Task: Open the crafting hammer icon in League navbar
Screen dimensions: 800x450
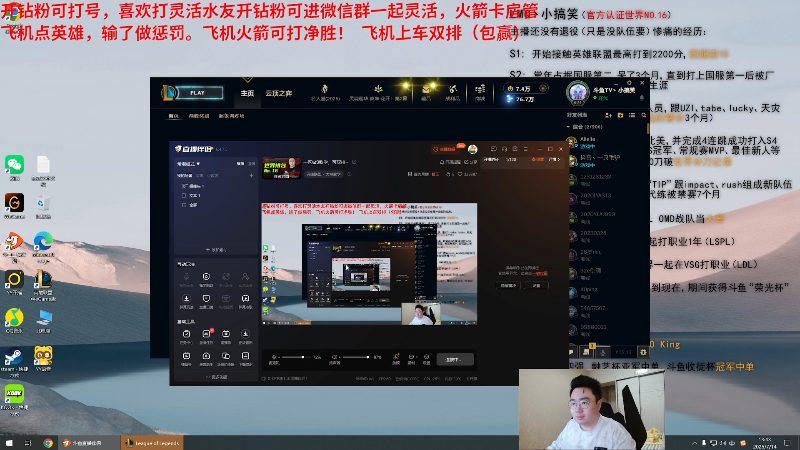Action: (453, 90)
